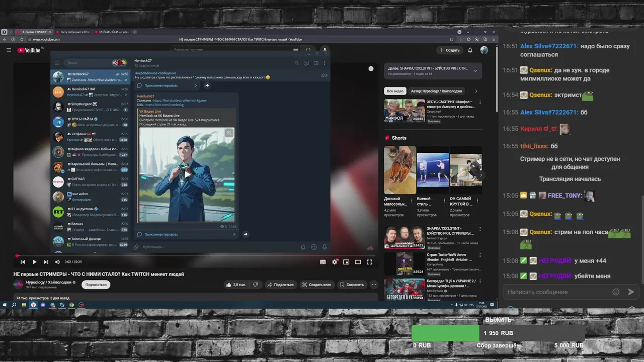
Task: Subscribe with the Подписаться button
Action: tap(96, 285)
